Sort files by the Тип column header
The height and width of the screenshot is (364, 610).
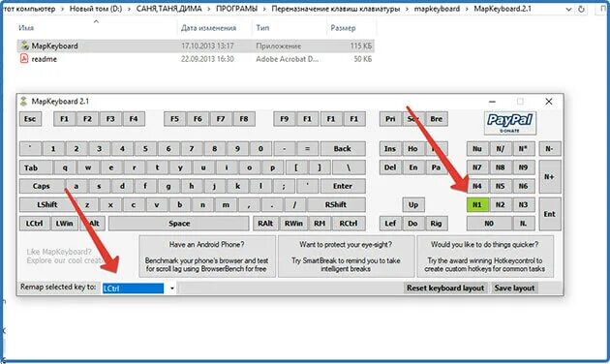262,28
